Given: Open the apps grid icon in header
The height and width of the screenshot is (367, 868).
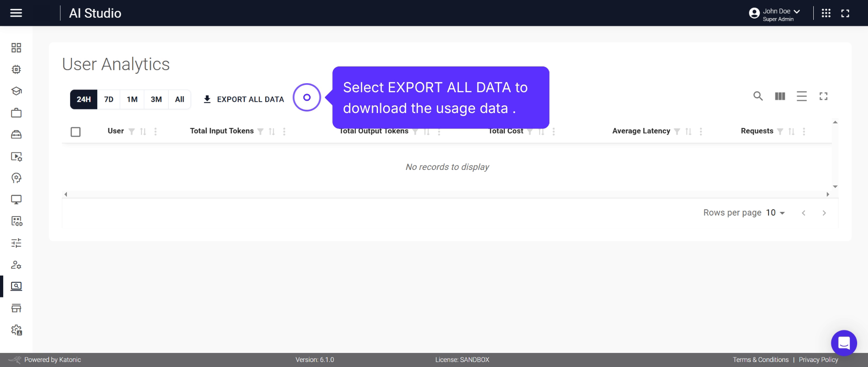Looking at the screenshot, I should pos(826,13).
